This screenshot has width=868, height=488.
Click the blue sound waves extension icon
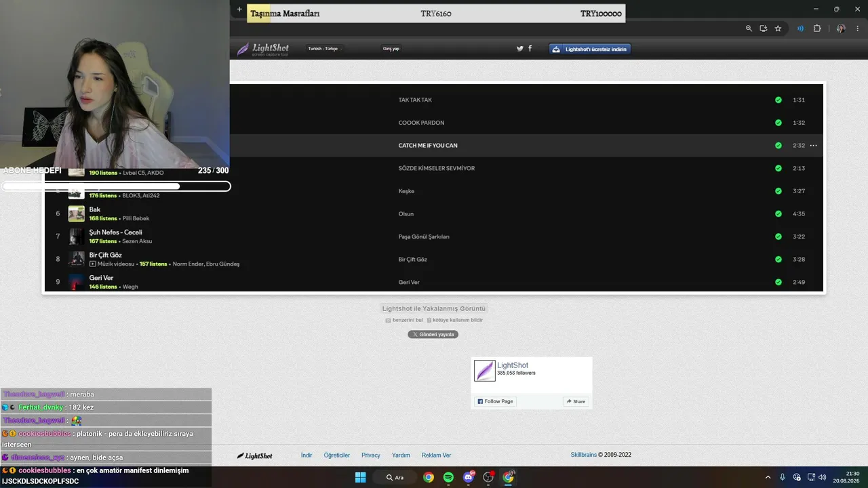[x=801, y=28]
